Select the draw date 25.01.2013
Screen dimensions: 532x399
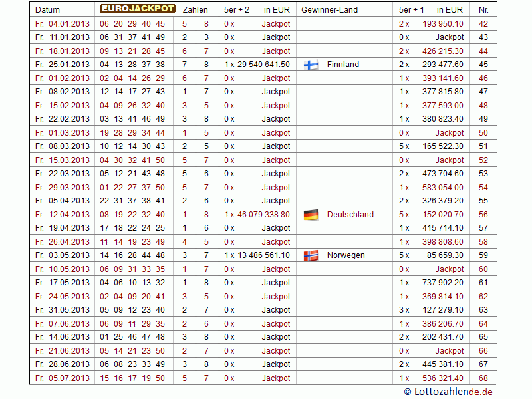[x=69, y=65]
